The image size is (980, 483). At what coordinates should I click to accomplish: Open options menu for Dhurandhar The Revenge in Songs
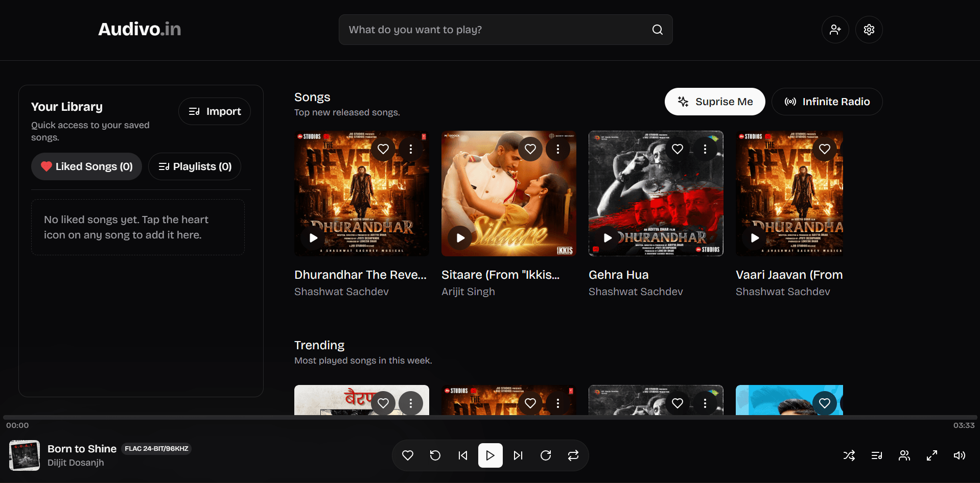point(411,149)
